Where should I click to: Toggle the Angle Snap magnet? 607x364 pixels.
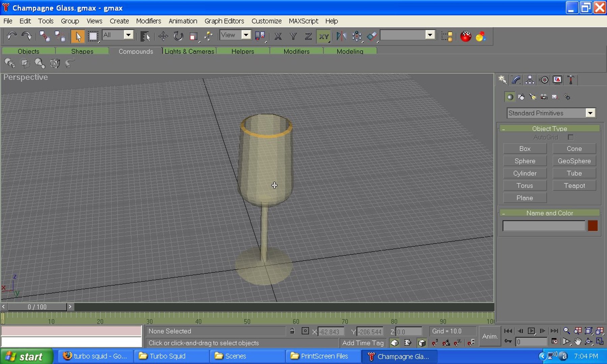(446, 343)
